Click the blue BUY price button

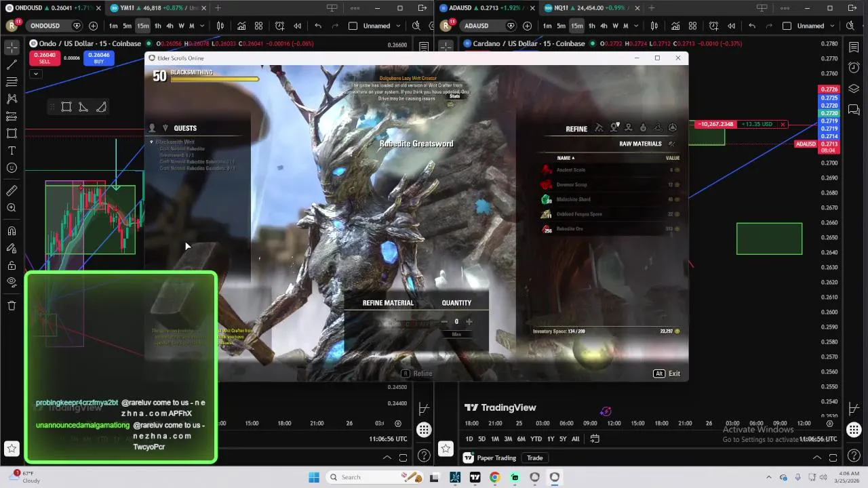coord(98,58)
